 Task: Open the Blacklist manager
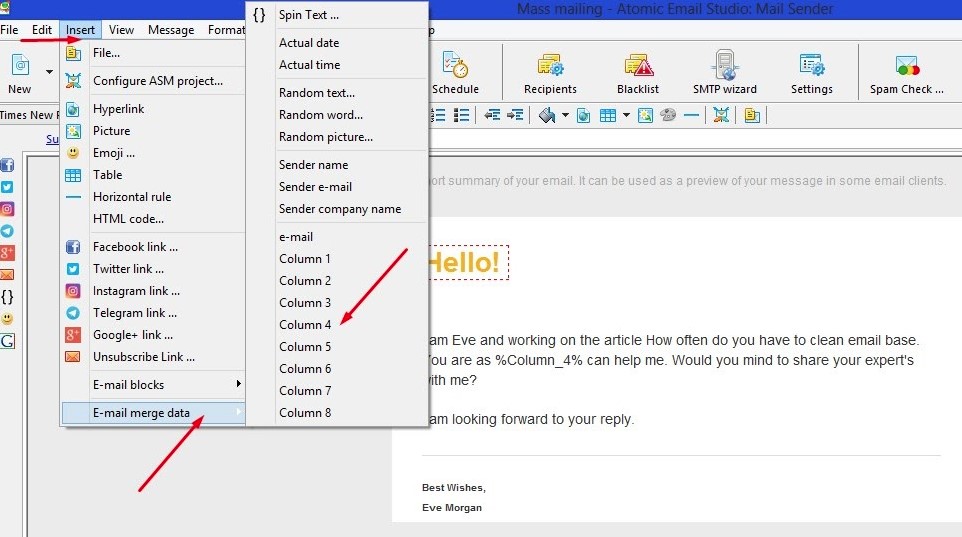click(x=638, y=72)
